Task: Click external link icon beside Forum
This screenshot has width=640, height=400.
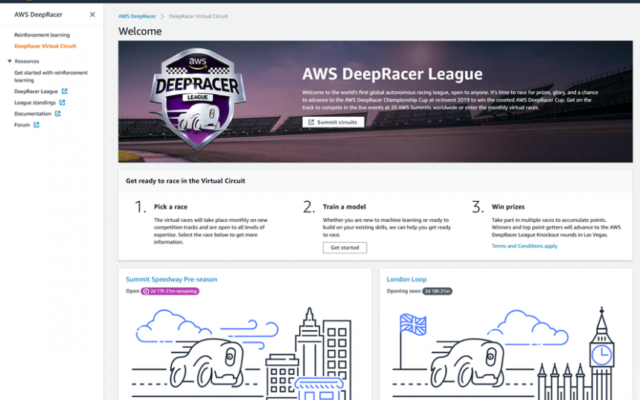Action: 36,124
